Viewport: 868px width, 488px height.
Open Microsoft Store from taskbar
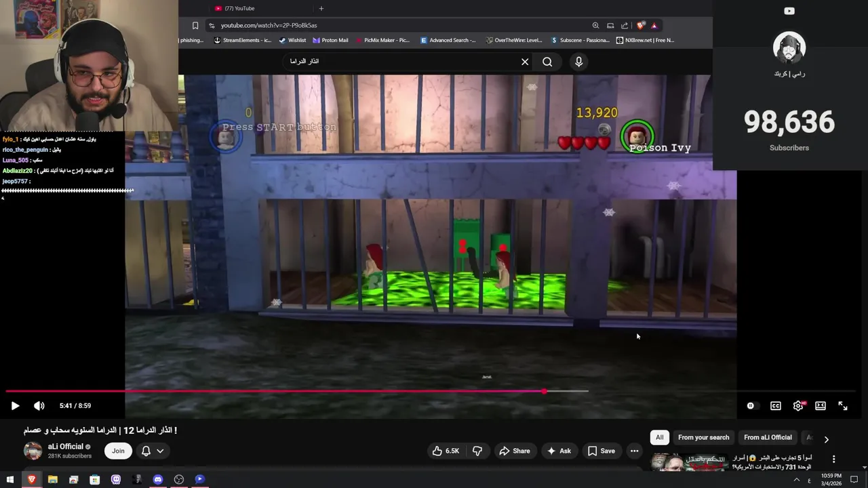tap(94, 480)
